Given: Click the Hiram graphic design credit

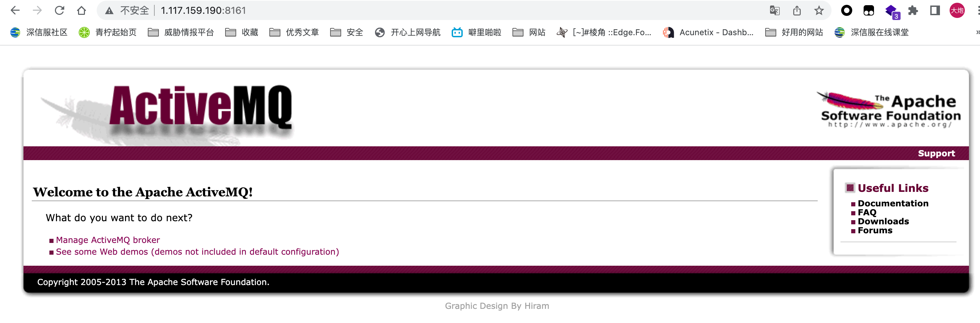Looking at the screenshot, I should point(497,306).
